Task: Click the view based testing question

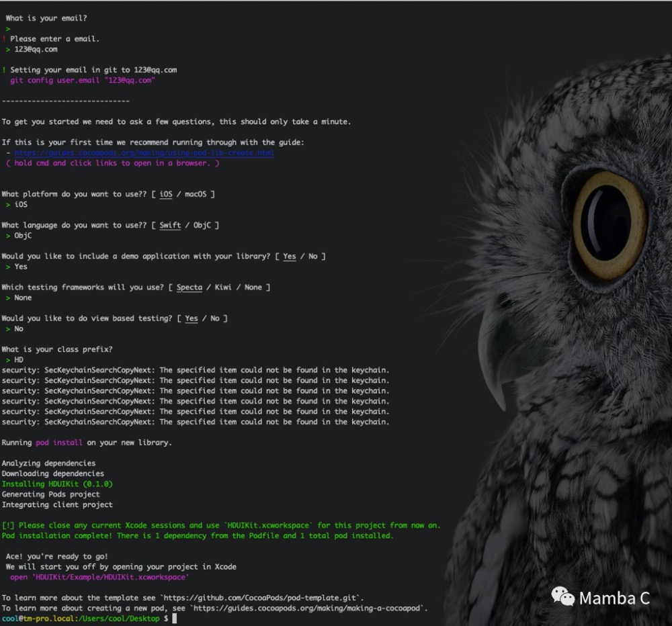Action: point(115,318)
